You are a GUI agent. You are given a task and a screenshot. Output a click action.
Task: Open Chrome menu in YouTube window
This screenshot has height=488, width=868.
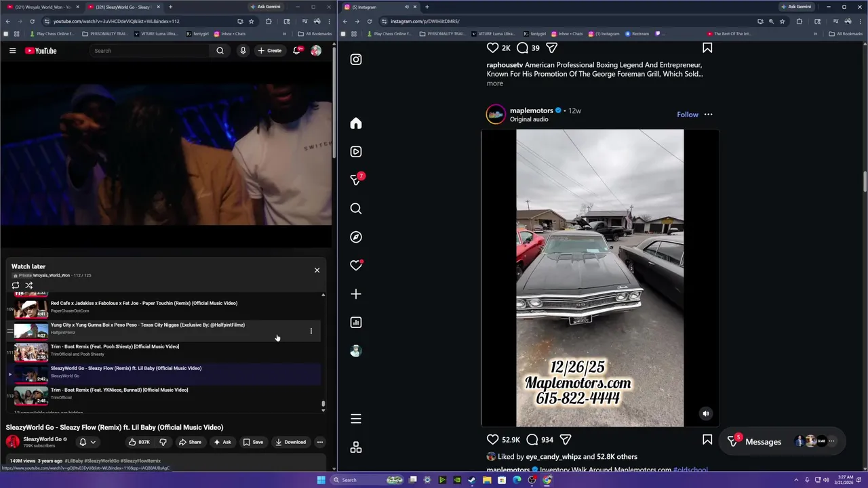coord(328,21)
